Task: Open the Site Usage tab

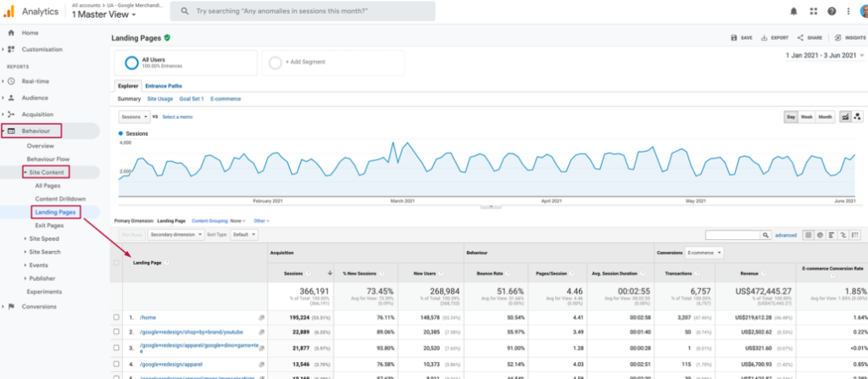Action: coord(160,98)
